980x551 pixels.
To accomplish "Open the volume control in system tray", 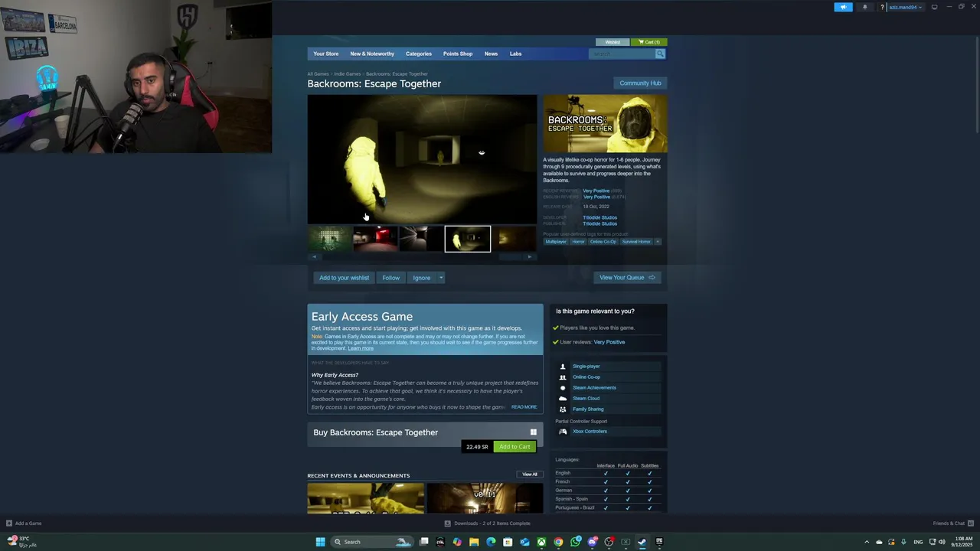I will click(x=942, y=542).
